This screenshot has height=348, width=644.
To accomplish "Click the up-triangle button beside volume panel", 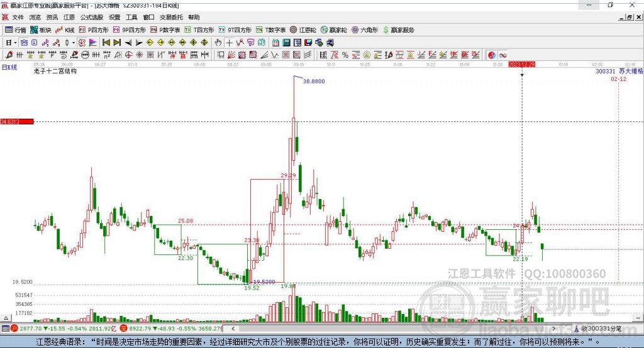I will coord(6,318).
